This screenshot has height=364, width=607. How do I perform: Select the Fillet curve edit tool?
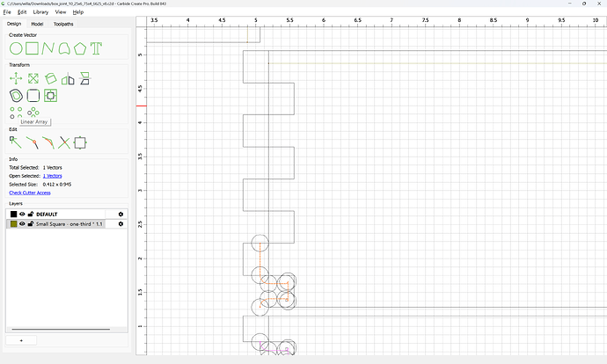pyautogui.click(x=48, y=142)
